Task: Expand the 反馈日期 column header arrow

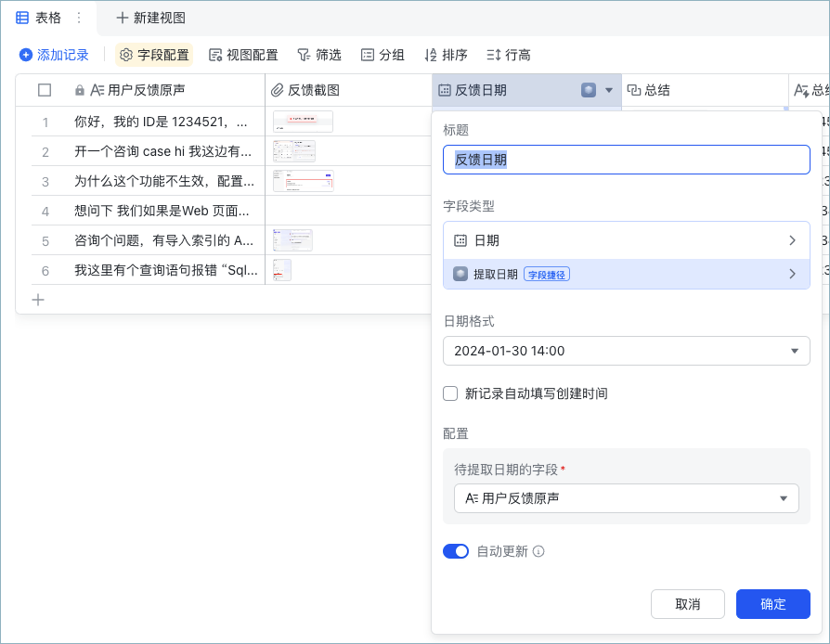Action: 609,90
